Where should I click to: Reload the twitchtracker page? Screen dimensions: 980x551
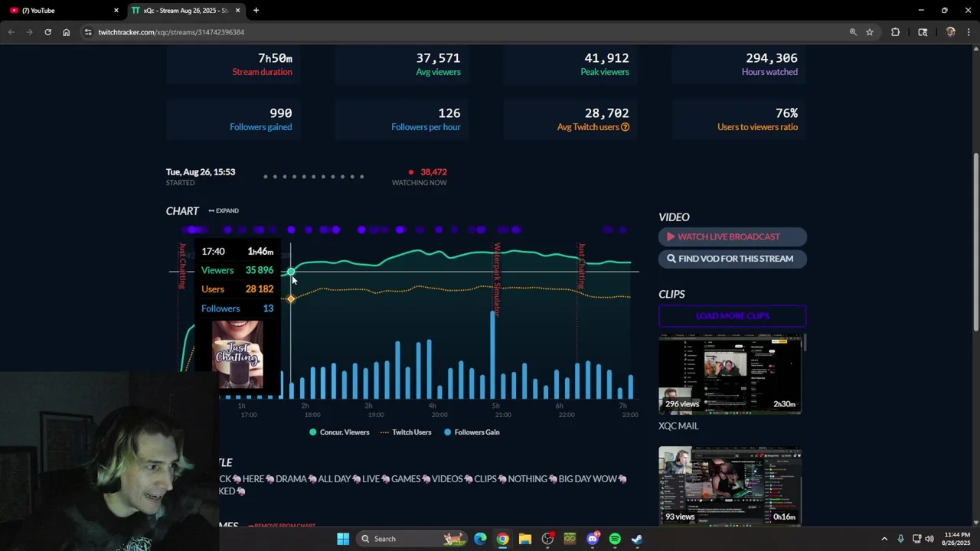pos(47,32)
